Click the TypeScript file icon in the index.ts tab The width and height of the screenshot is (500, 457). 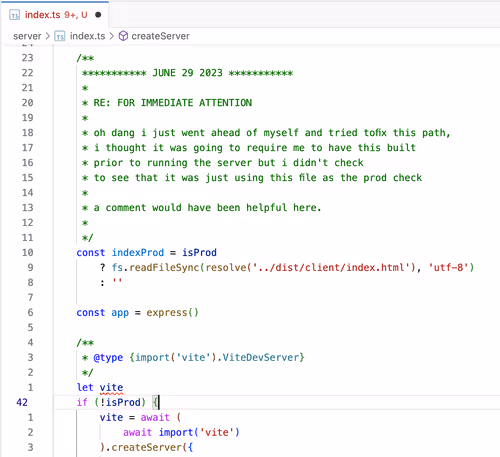pyautogui.click(x=14, y=15)
